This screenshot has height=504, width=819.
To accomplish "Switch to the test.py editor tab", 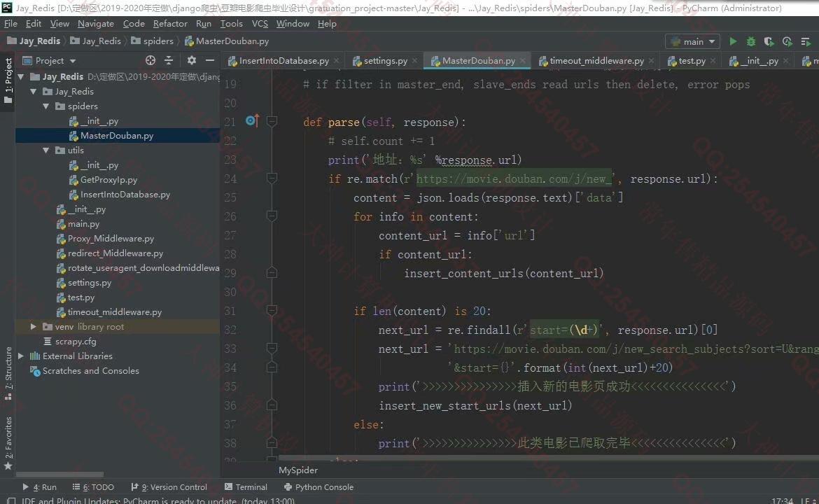I will click(x=692, y=61).
